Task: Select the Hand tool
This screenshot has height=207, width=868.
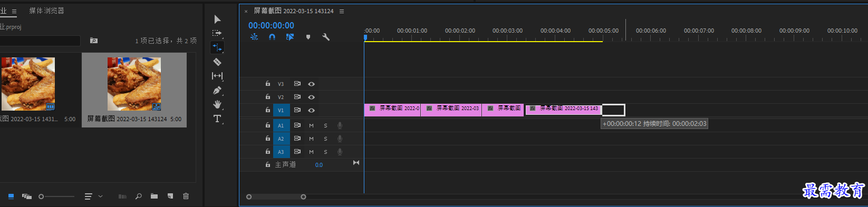Action: pos(217,104)
